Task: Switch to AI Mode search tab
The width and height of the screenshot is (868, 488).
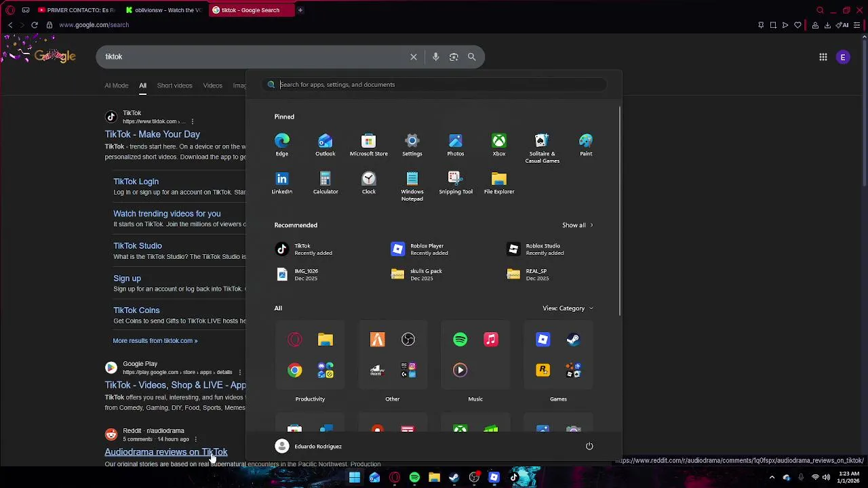Action: [116, 85]
